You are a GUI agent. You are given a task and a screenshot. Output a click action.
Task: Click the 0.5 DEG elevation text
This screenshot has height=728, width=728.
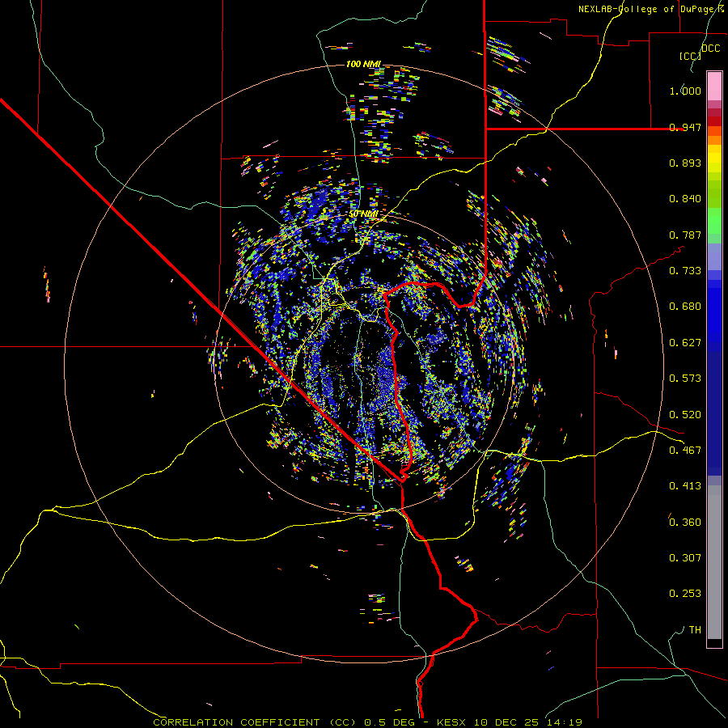[390, 722]
